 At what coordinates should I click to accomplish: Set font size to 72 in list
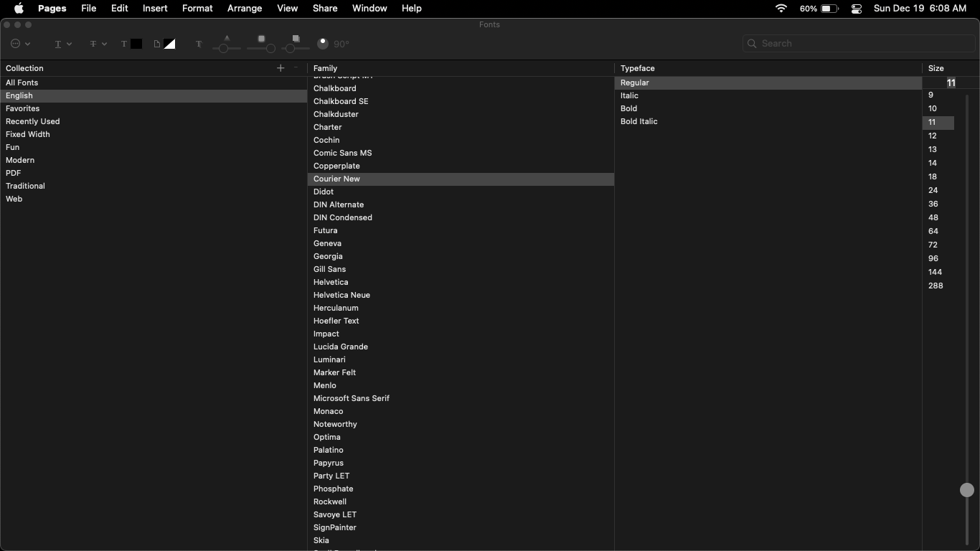938,245
